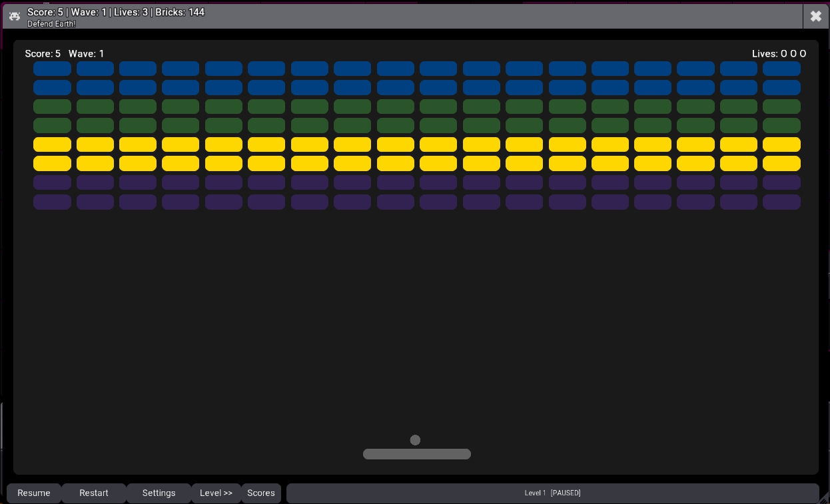Click the top-right blue brick
Viewport: 830px width, 504px height.
(781, 69)
